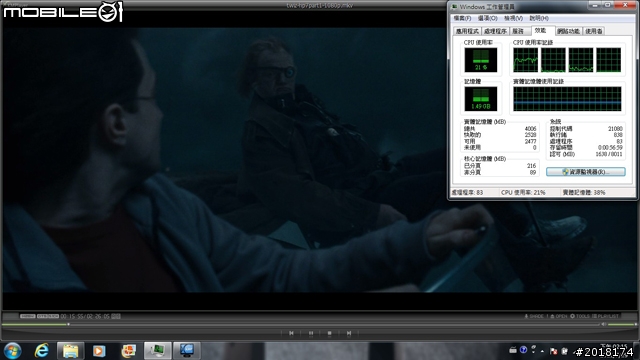Switch to the 處理程序 tab
The height and width of the screenshot is (360, 640).
point(495,31)
